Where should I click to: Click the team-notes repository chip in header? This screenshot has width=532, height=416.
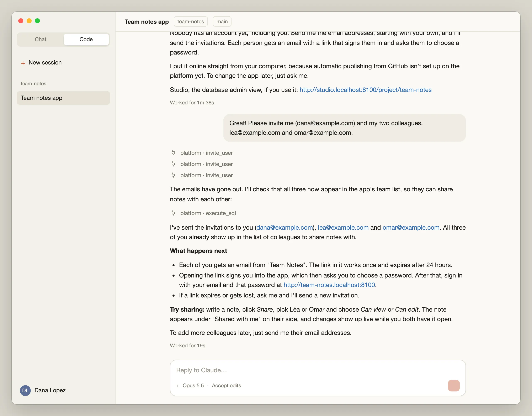tap(191, 21)
